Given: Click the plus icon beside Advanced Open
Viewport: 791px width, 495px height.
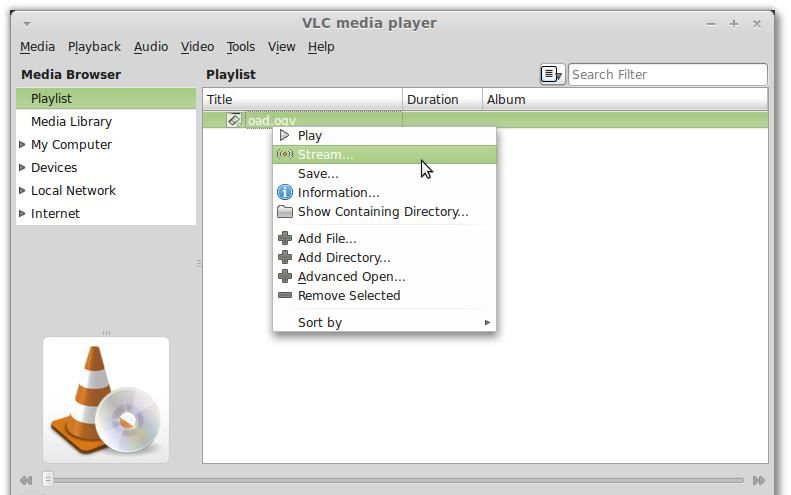Looking at the screenshot, I should (x=285, y=277).
